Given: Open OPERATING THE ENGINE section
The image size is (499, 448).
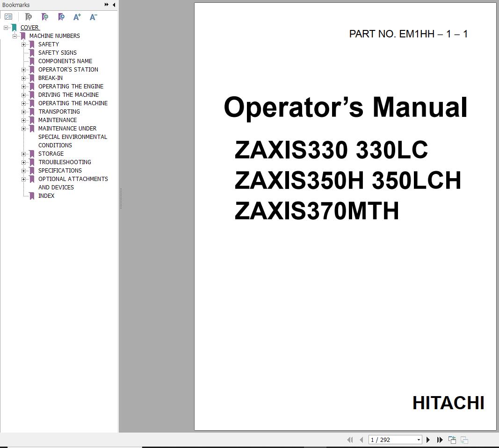Looking at the screenshot, I should pos(71,87).
